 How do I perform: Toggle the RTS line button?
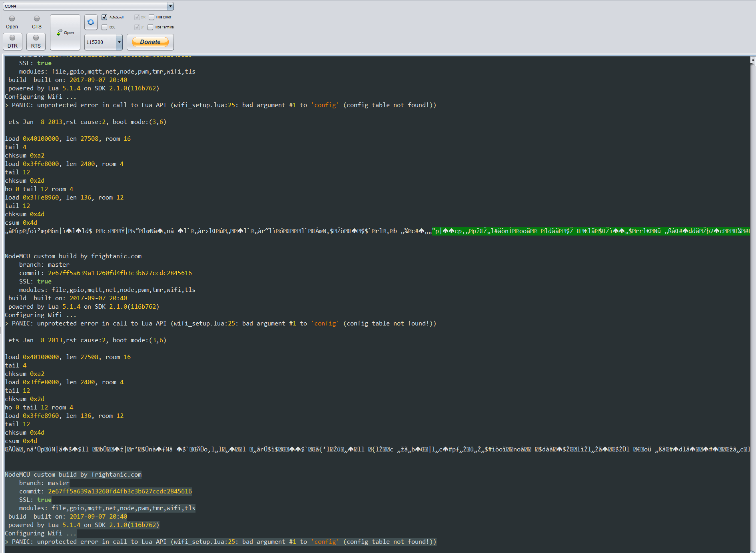(36, 42)
